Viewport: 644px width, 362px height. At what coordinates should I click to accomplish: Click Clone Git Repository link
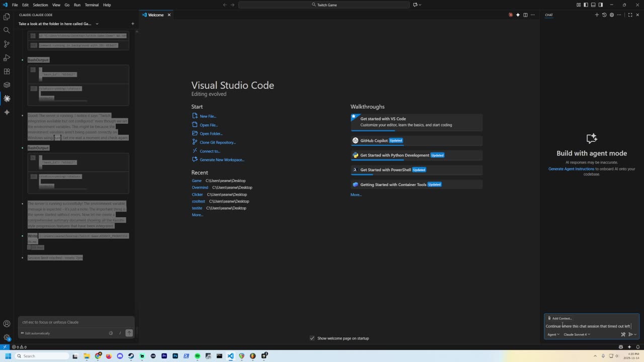218,142
